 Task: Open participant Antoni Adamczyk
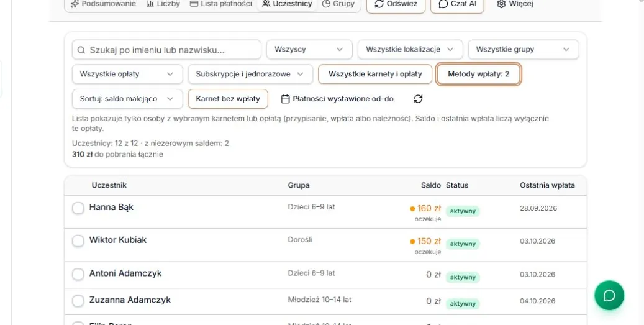(125, 273)
